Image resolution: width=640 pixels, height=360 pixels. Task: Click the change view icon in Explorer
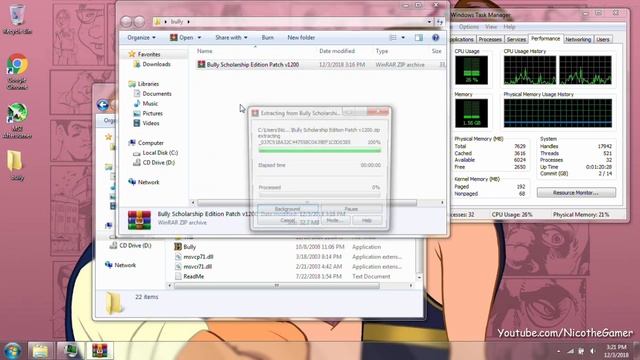393,38
